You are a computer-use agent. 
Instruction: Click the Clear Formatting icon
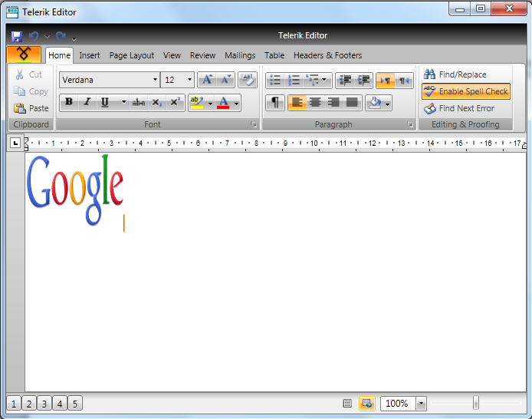click(248, 80)
